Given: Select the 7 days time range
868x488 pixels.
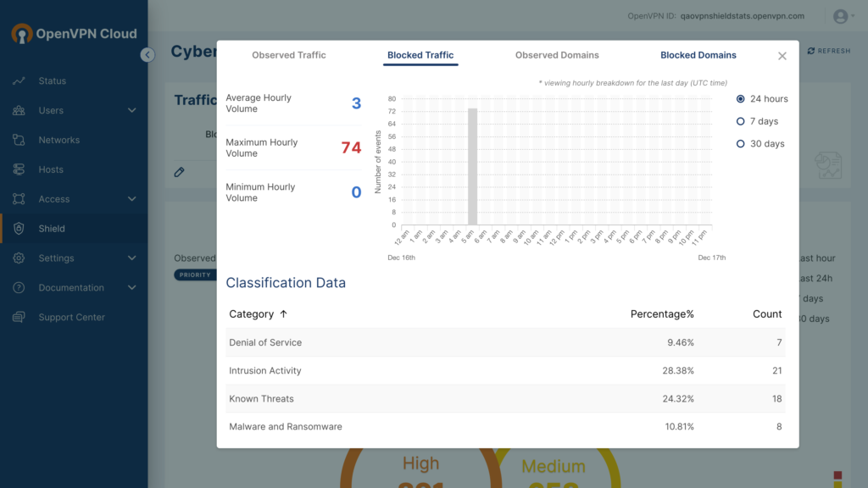Looking at the screenshot, I should (757, 121).
